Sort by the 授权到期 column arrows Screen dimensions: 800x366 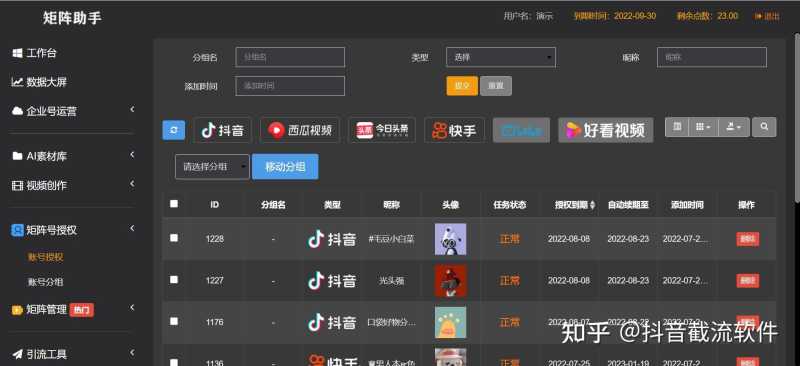coord(592,205)
